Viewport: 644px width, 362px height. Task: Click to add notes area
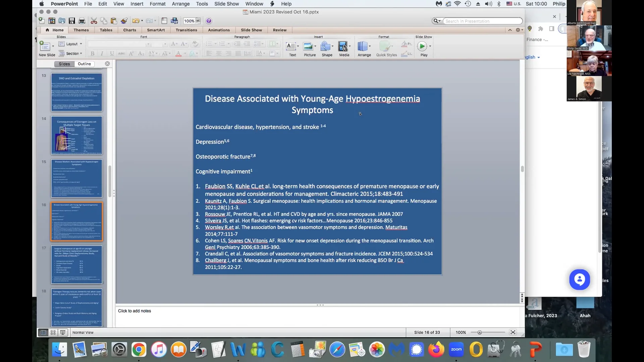pos(317,316)
